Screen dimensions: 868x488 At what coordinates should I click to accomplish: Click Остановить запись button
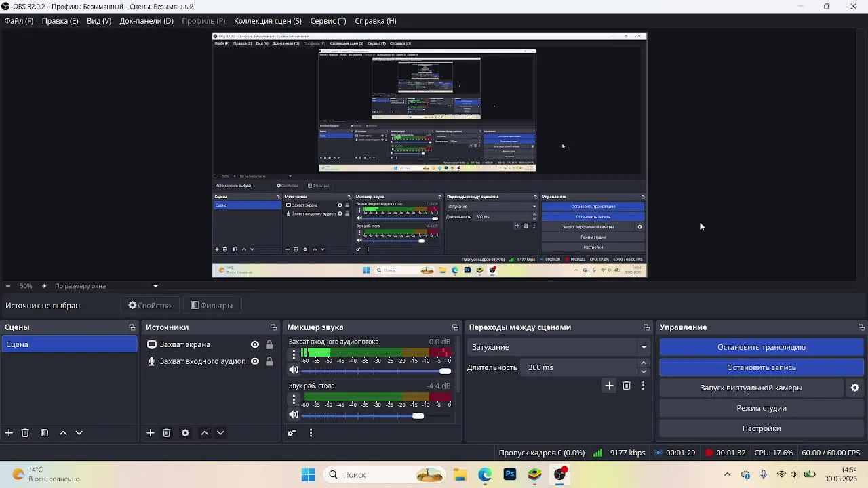tap(762, 367)
